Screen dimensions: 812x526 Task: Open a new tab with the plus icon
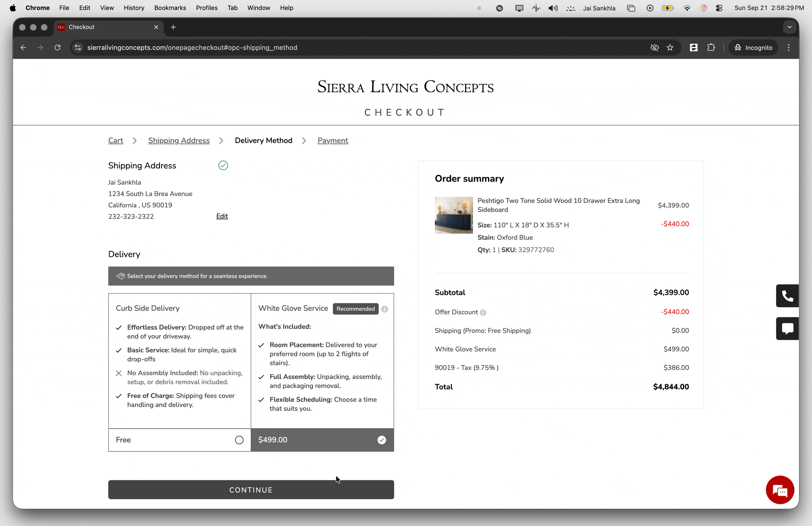click(173, 27)
